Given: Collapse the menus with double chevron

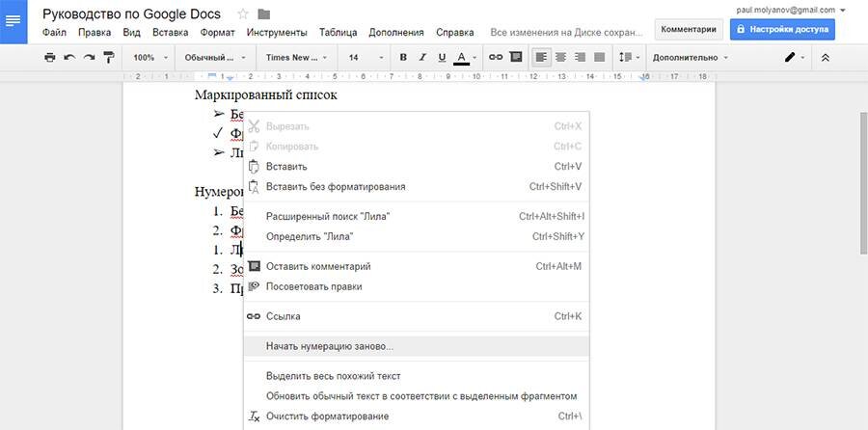Looking at the screenshot, I should pos(826,58).
